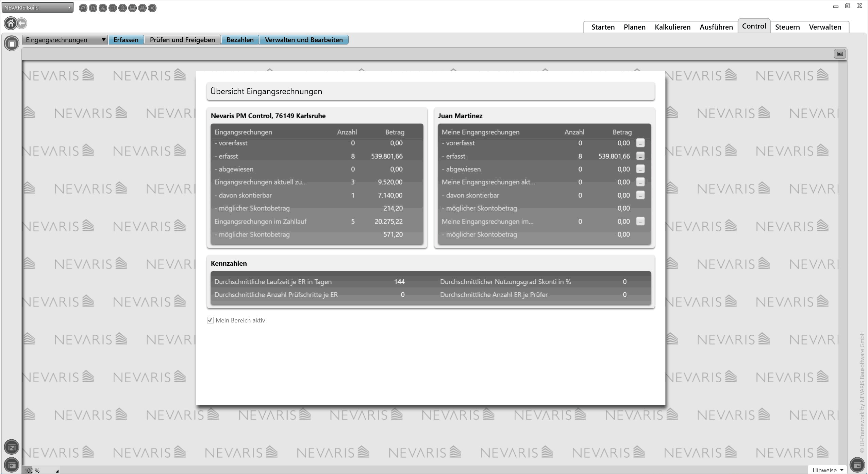Switch to the Ausführen tab

[x=716, y=27]
